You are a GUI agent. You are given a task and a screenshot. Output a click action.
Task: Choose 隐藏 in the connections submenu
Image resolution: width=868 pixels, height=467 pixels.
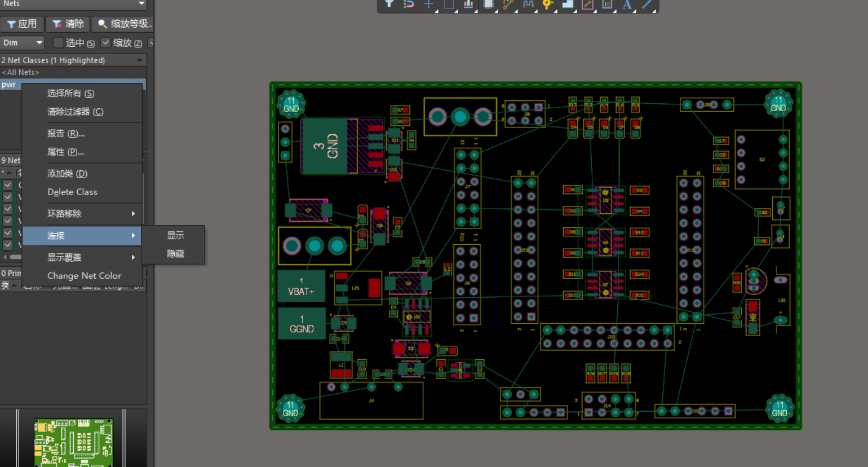pyautogui.click(x=173, y=254)
